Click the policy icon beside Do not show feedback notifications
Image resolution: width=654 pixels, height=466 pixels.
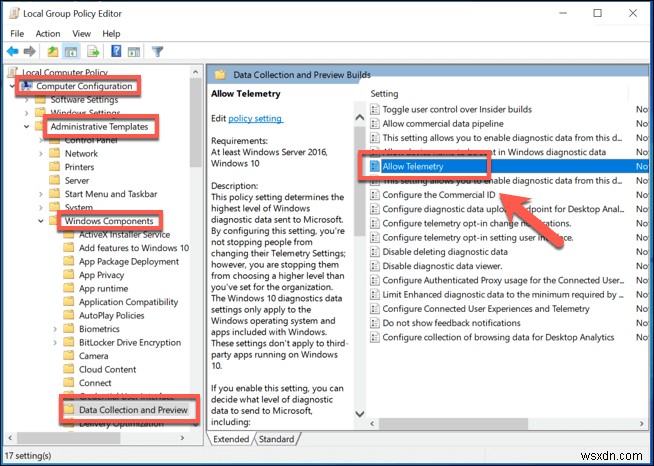click(x=375, y=323)
